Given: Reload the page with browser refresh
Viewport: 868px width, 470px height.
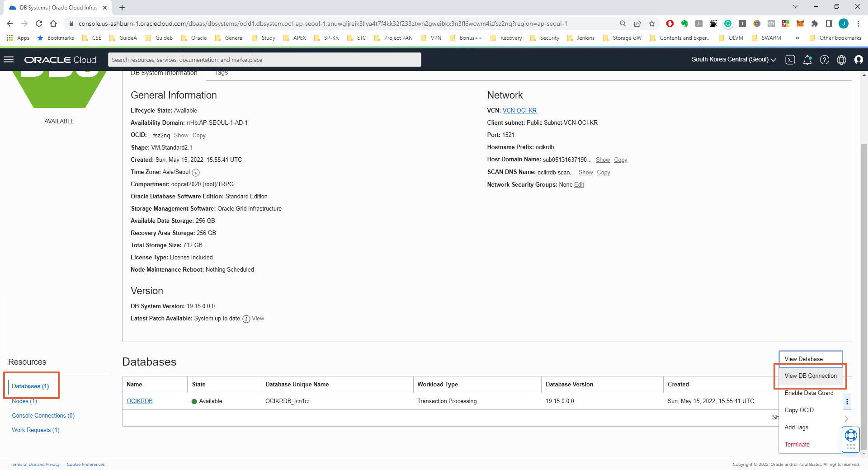Looking at the screenshot, I should [39, 23].
